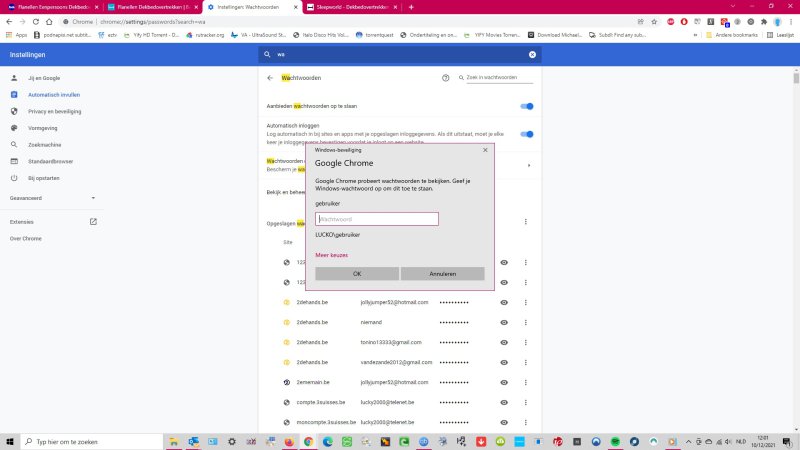The image size is (800, 450).
Task: Clear the settings search box text
Action: tap(532, 55)
